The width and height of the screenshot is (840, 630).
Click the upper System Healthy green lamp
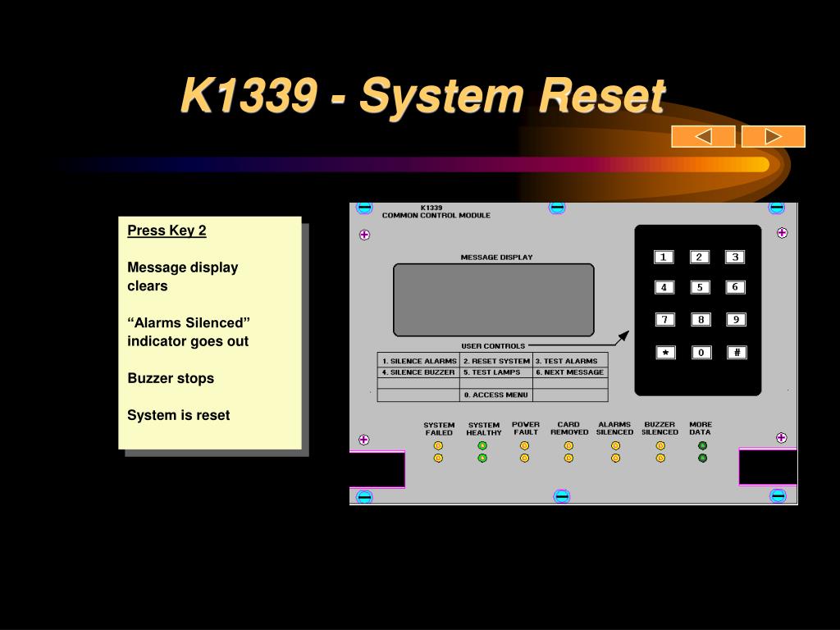pos(482,445)
